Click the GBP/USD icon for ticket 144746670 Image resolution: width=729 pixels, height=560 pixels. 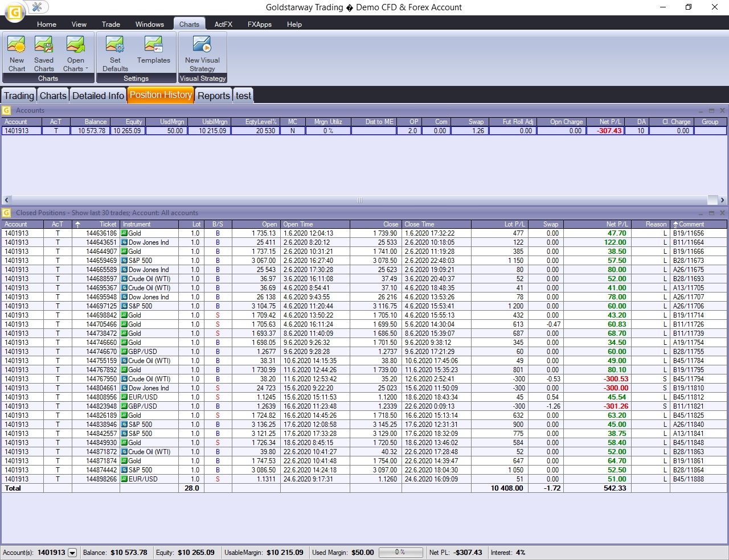[124, 352]
